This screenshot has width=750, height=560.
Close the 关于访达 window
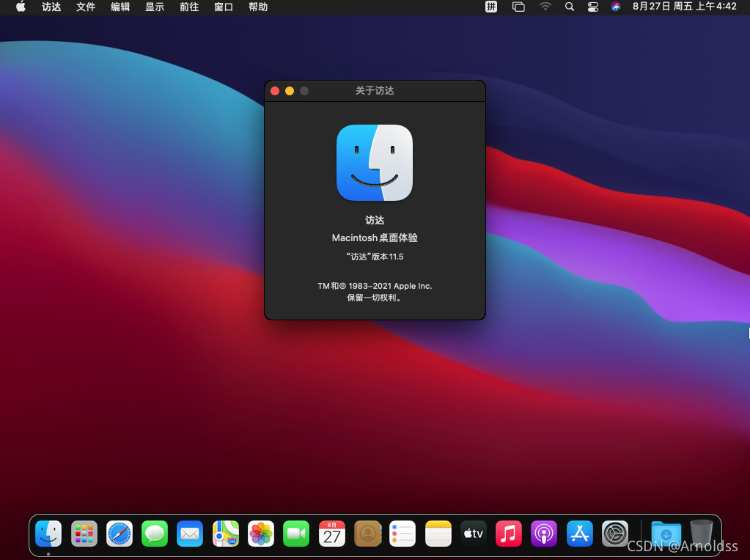click(275, 91)
